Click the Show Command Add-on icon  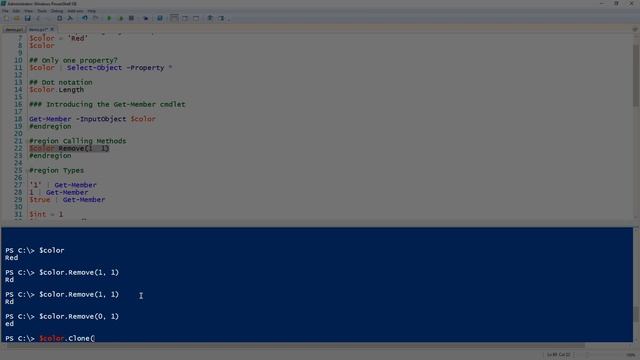click(x=221, y=18)
